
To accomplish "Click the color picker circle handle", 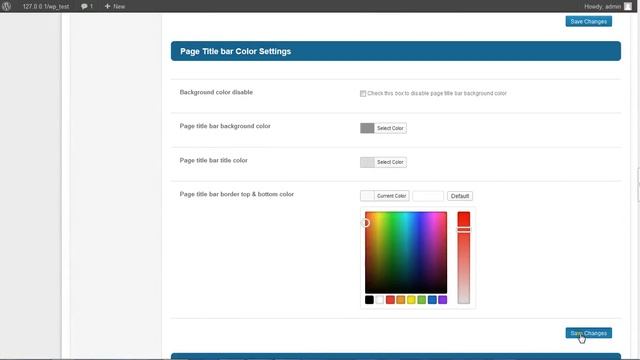I will coord(366,222).
